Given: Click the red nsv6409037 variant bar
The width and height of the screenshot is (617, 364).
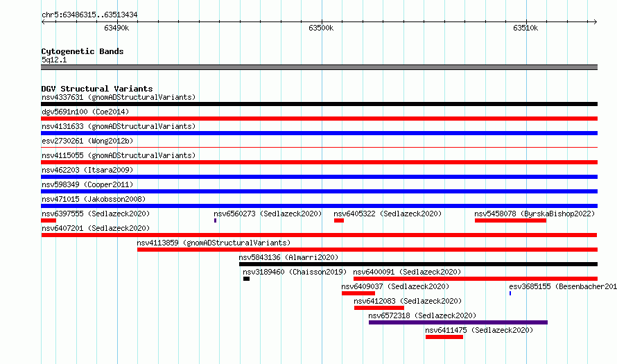Looking at the screenshot, I should (358, 293).
